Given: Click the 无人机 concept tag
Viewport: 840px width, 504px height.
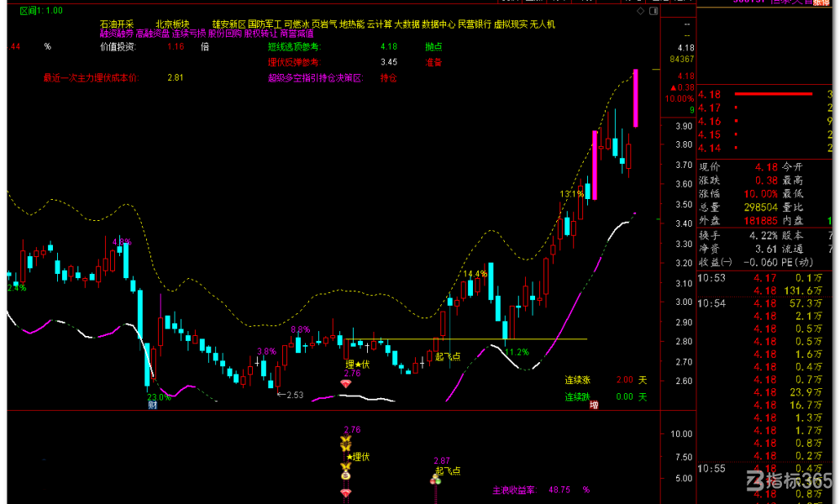Looking at the screenshot, I should (543, 24).
